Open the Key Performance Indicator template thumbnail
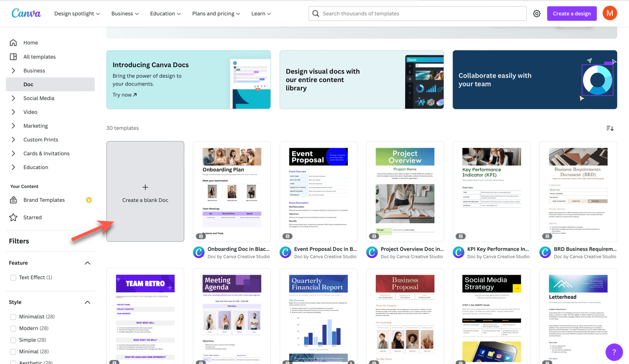Viewport: 629px width, 364px height. [x=491, y=192]
